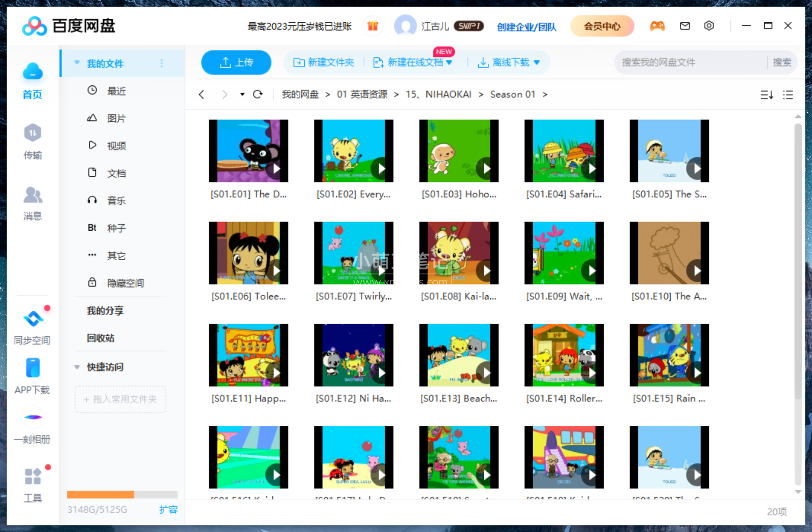Click the 上传 upload button
Screen dimensions: 812x532
coord(236,62)
